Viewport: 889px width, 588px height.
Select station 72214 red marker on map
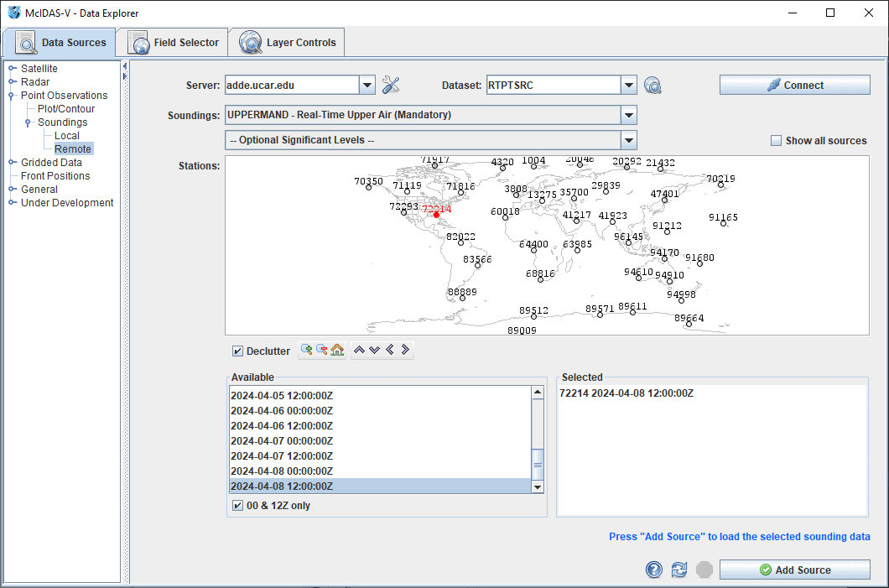pyautogui.click(x=436, y=215)
